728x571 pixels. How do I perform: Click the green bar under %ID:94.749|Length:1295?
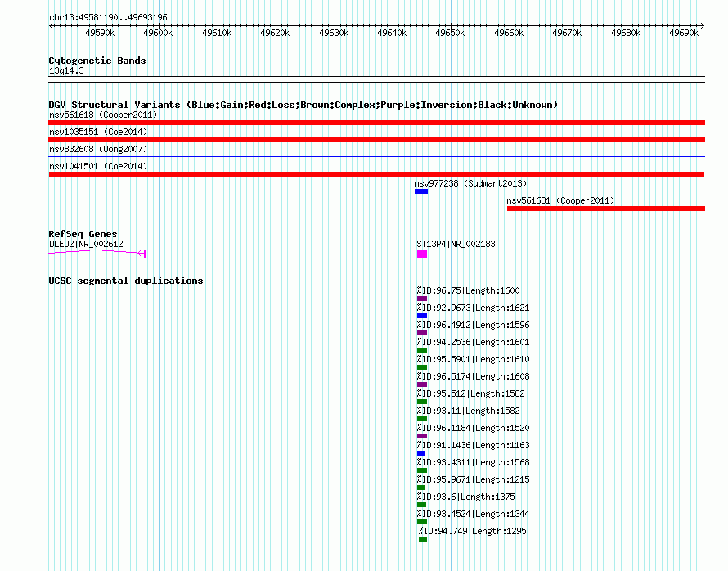[423, 539]
